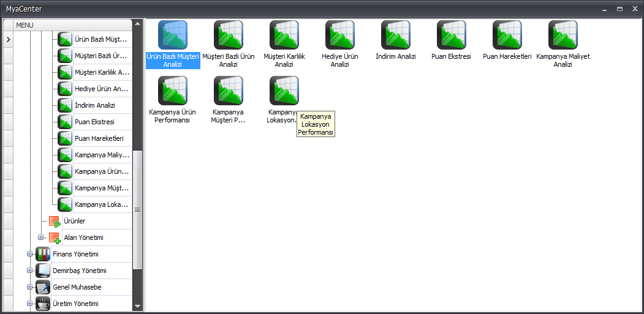The width and height of the screenshot is (644, 314).
Task: Open Müşteri Bazlı Ürün Analizi large icon
Action: [x=229, y=35]
